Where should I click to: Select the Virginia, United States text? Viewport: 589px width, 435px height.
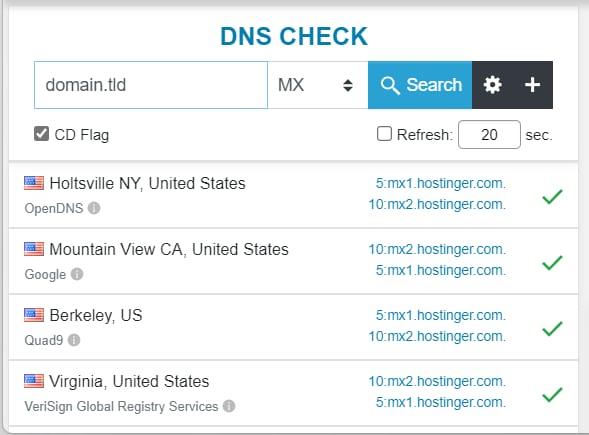tap(129, 382)
